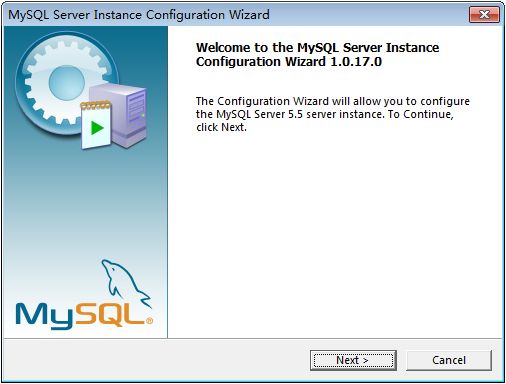
Task: Click the 'click Next.' instruction text
Action: coord(221,127)
